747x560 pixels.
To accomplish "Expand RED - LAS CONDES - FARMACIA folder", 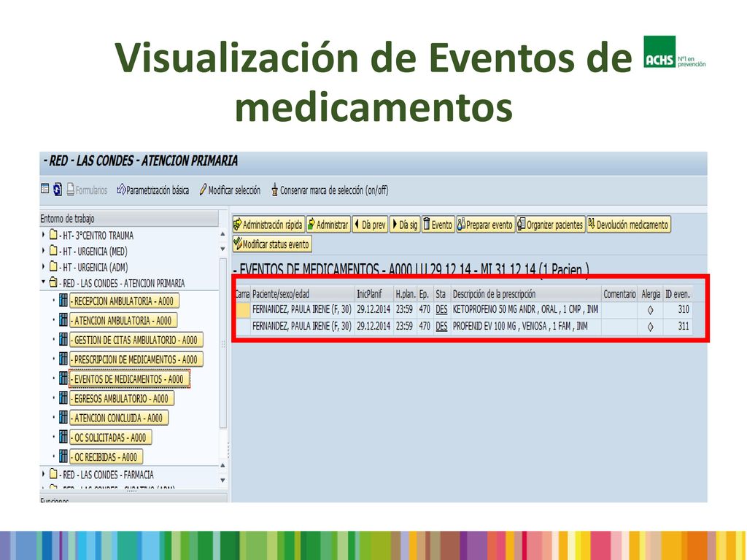I will 43,474.
